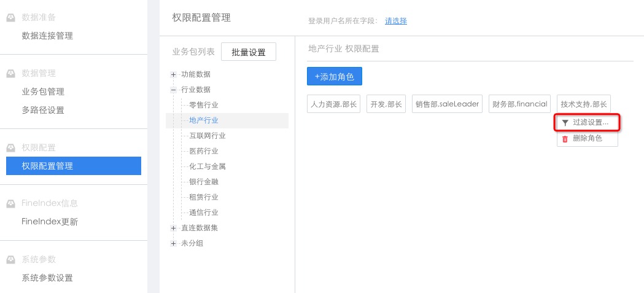
Task: Click the 批量设置 button
Action: (x=249, y=52)
